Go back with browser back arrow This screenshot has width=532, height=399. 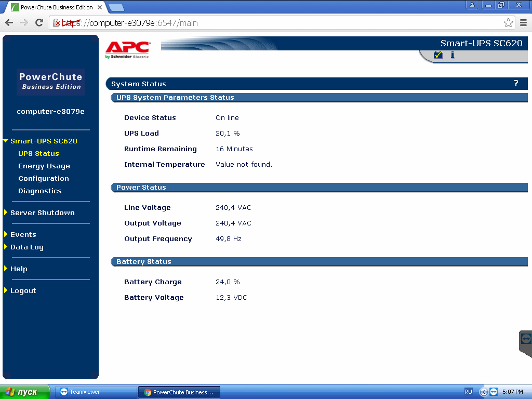pyautogui.click(x=9, y=23)
